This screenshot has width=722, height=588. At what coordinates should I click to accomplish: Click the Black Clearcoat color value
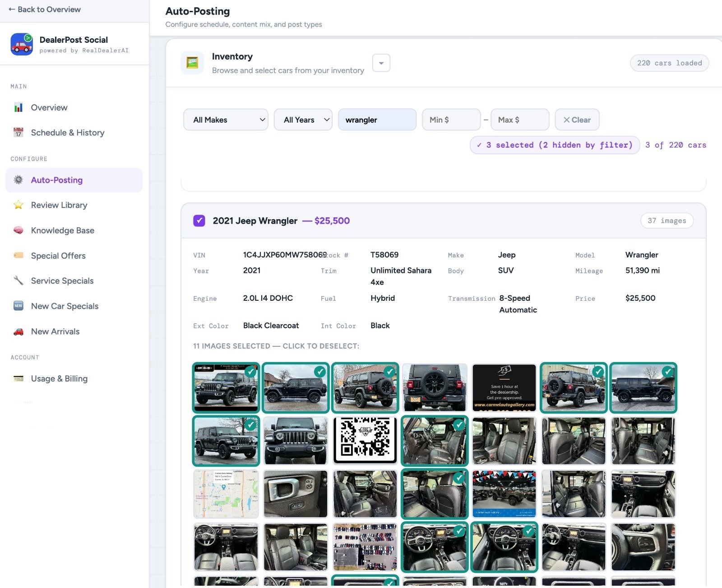[271, 326]
